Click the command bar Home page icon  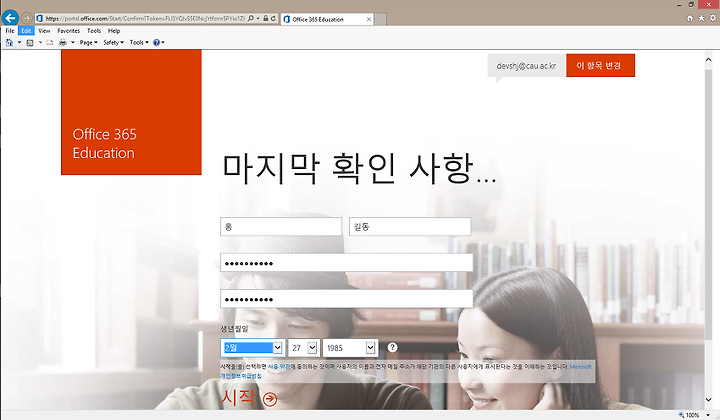(x=9, y=42)
